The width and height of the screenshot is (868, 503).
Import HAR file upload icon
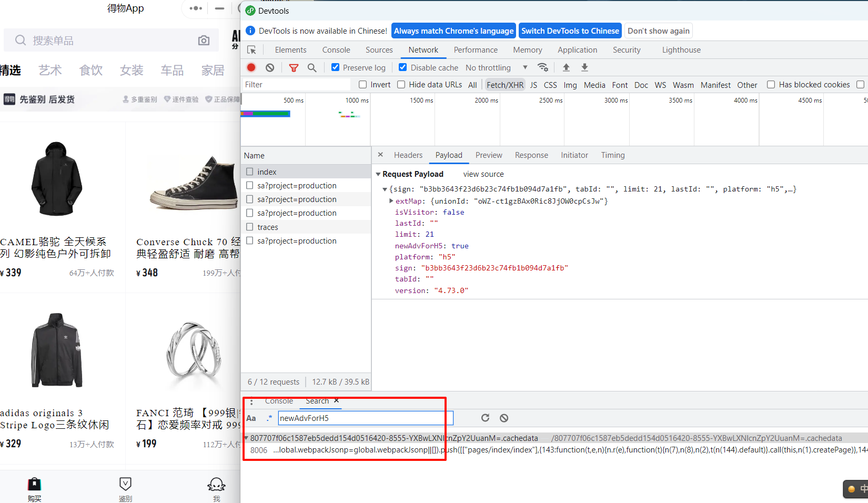pos(566,67)
